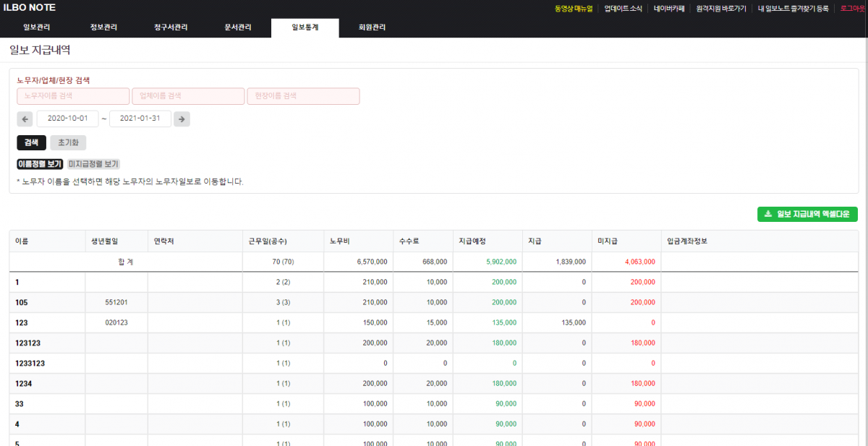Click the next date range arrow
Image resolution: width=868 pixels, height=446 pixels.
point(182,119)
